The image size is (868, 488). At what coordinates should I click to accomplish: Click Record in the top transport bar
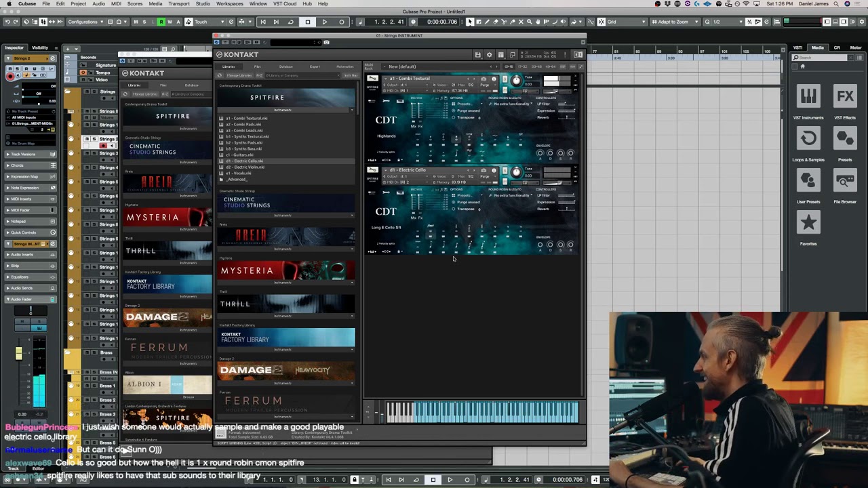[341, 22]
